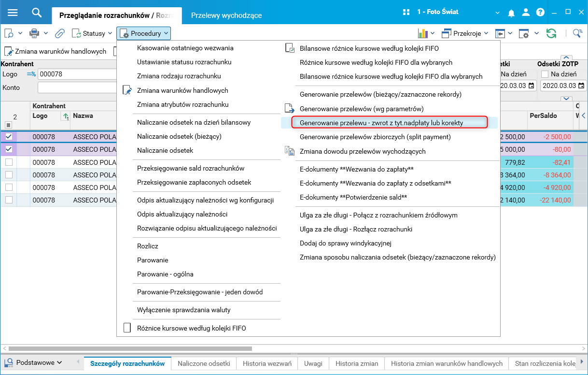Check the third row's checkbox
Screen dimensions: 588x375
tap(9, 162)
